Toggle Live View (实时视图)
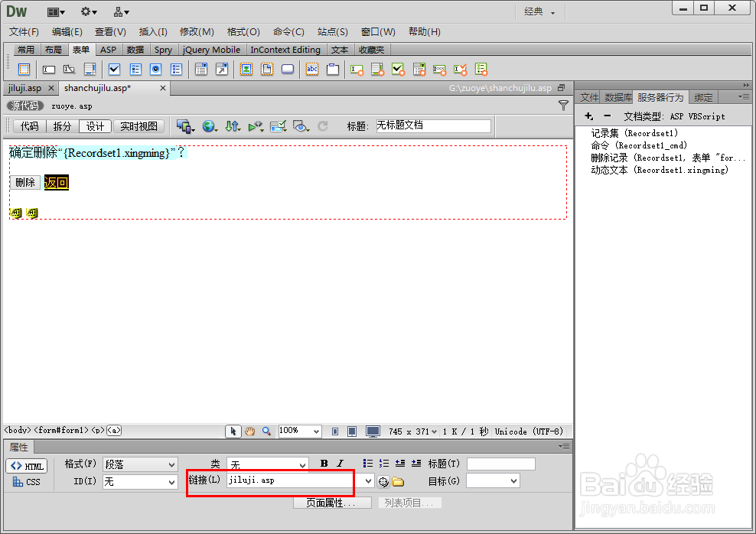Viewport: 756px width, 534px height. click(x=138, y=126)
